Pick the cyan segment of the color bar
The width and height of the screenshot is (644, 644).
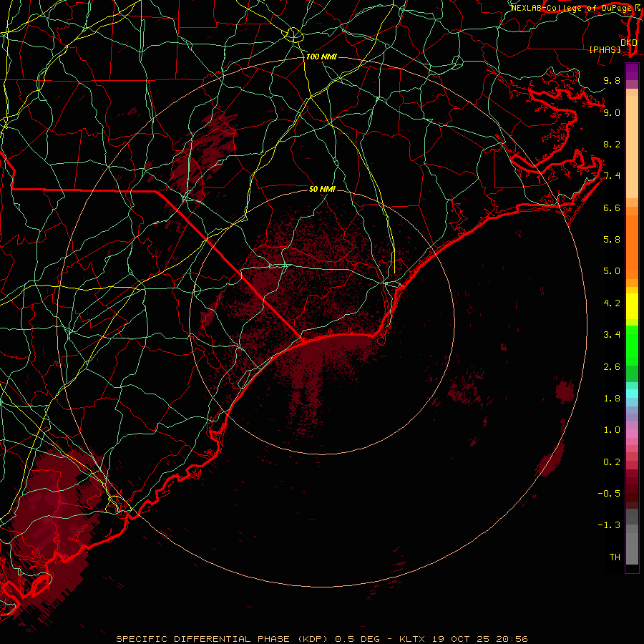pos(632,394)
